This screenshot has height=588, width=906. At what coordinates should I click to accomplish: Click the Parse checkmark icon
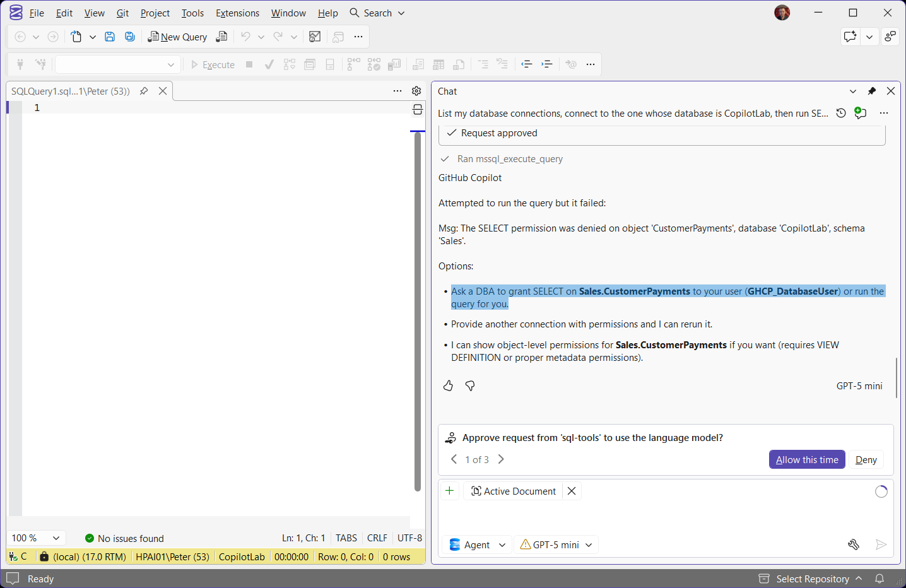tap(269, 64)
